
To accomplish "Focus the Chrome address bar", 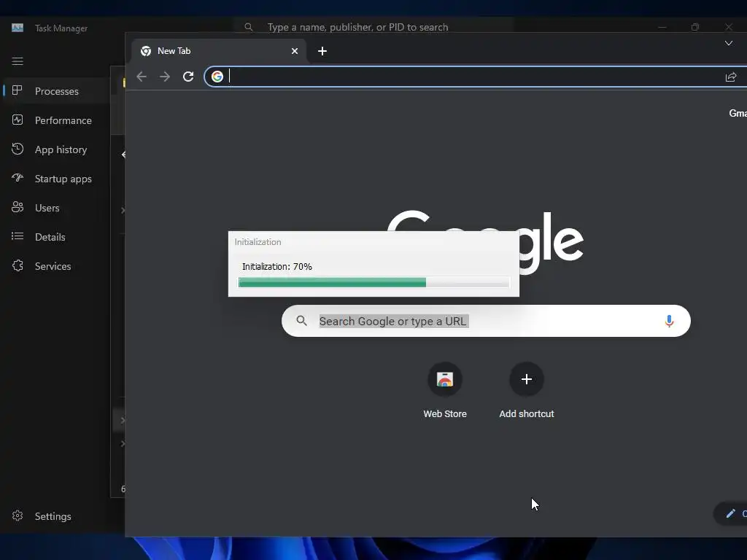I will coord(476,77).
